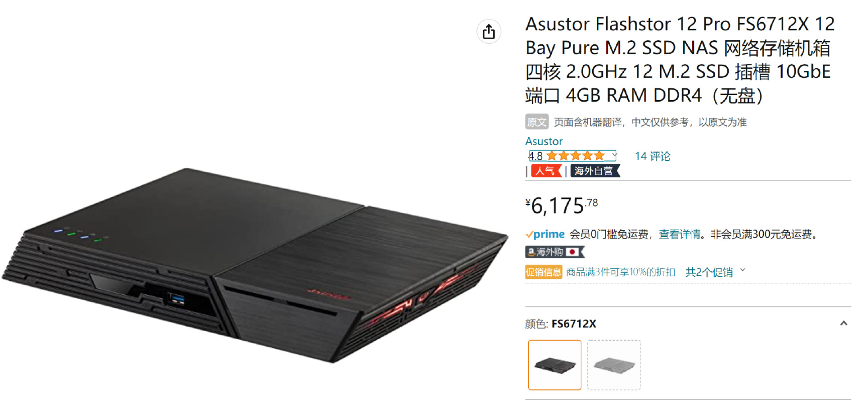Screen dimensions: 868x408
Task: Click the share icon above product image
Action: (x=489, y=32)
